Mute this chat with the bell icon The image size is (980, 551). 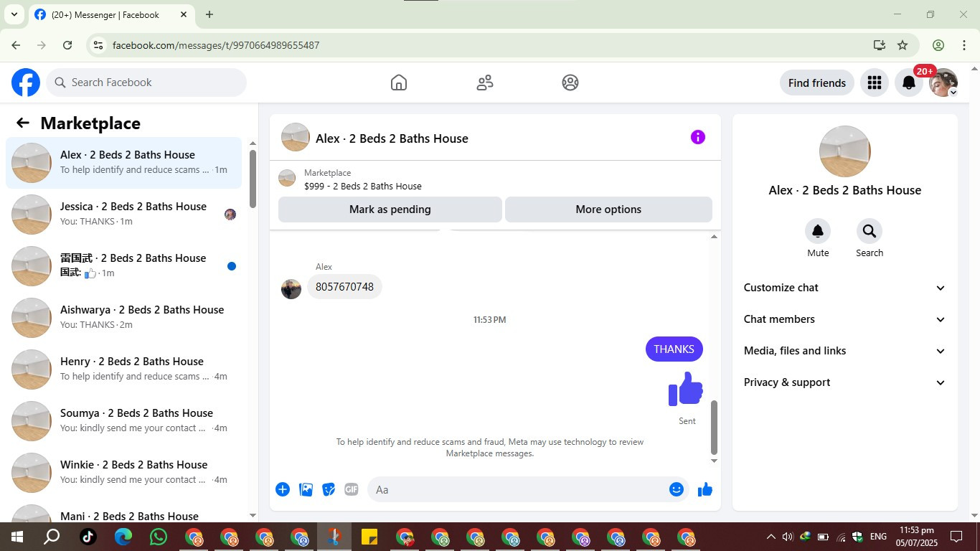click(x=818, y=231)
